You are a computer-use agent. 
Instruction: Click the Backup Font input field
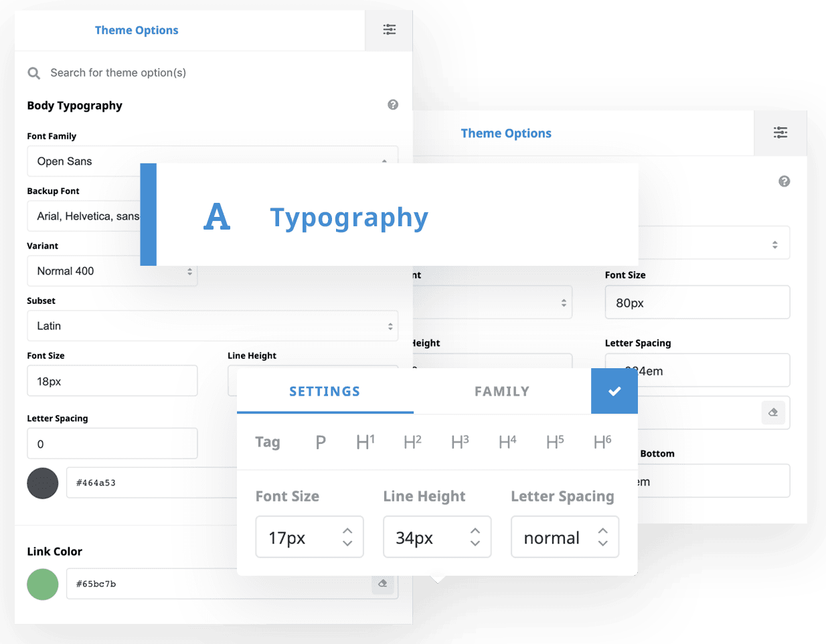(84, 216)
